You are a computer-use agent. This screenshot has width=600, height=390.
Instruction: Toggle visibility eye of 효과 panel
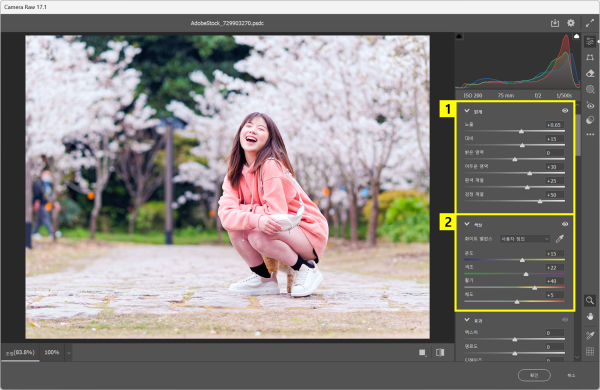[x=565, y=319]
